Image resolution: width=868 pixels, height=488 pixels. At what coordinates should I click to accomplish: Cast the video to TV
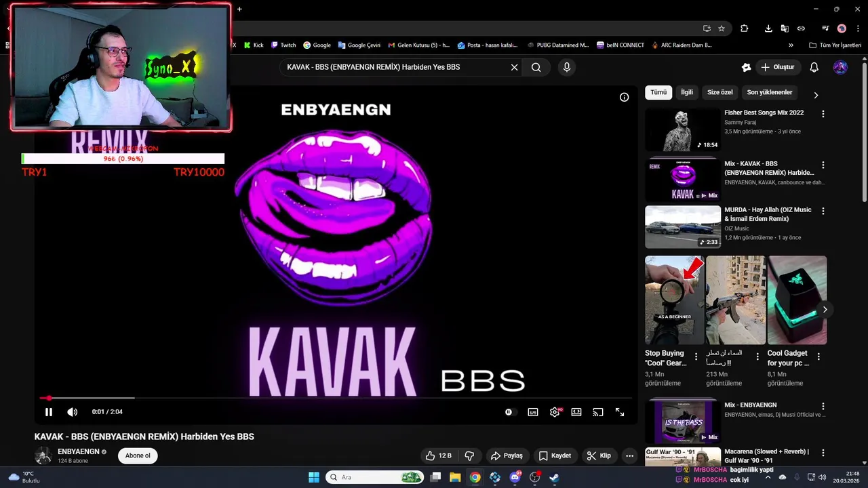click(598, 412)
